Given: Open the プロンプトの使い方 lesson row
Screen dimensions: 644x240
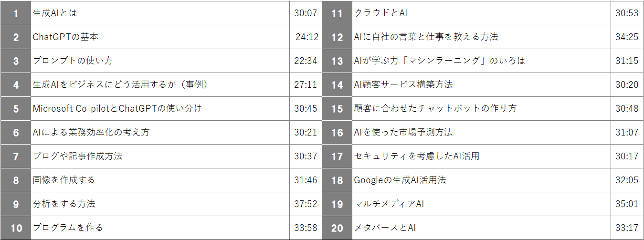Looking at the screenshot, I should [73, 61].
